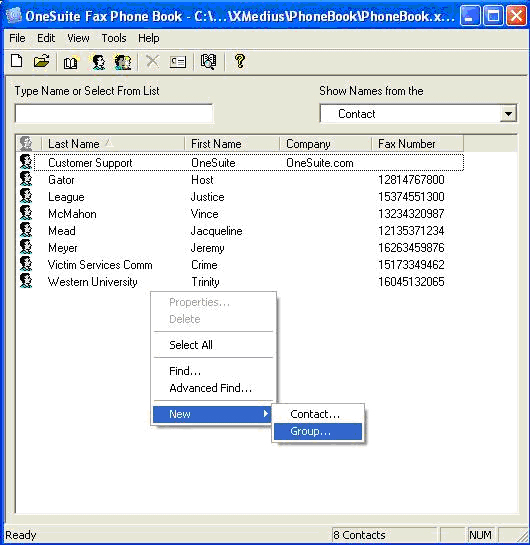Click the open book toolbar icon

(71, 63)
